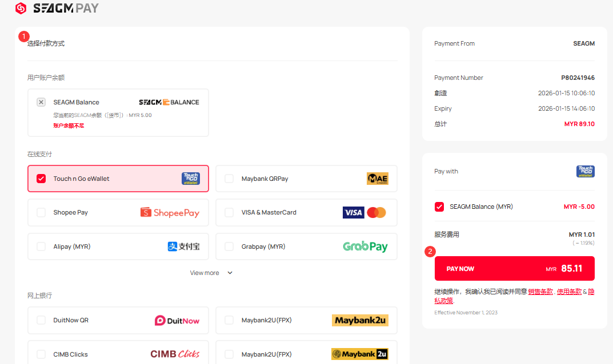Expand View more payment methods
The image size is (613, 364).
click(x=205, y=273)
